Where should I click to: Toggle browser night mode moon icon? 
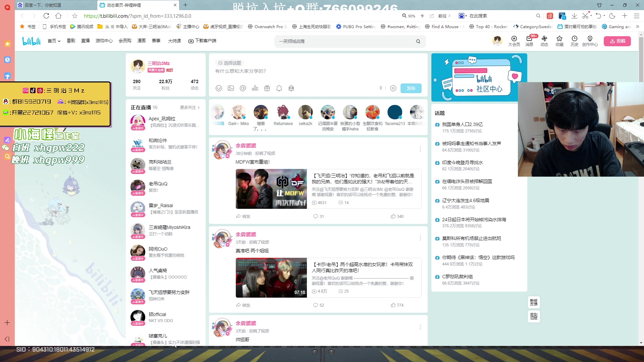point(612,16)
